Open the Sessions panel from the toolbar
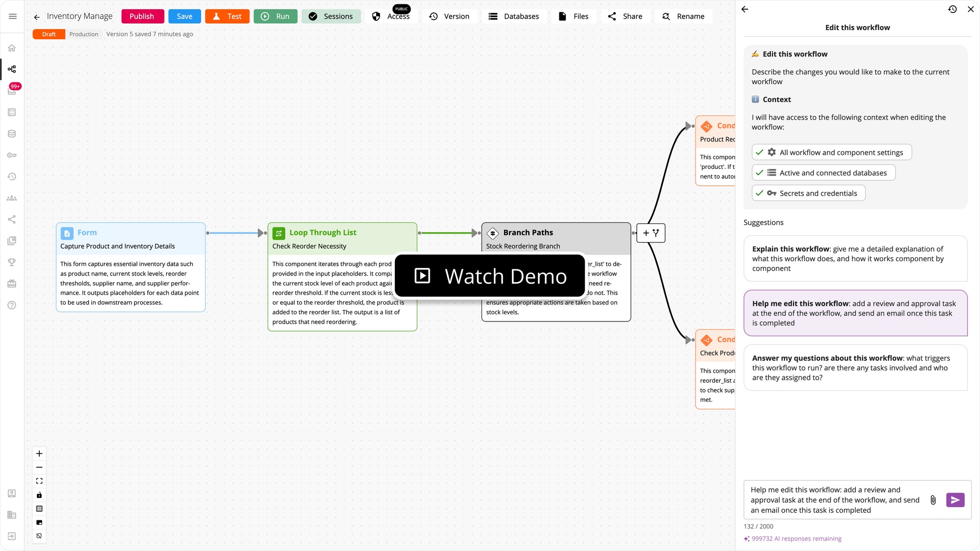 331,16
